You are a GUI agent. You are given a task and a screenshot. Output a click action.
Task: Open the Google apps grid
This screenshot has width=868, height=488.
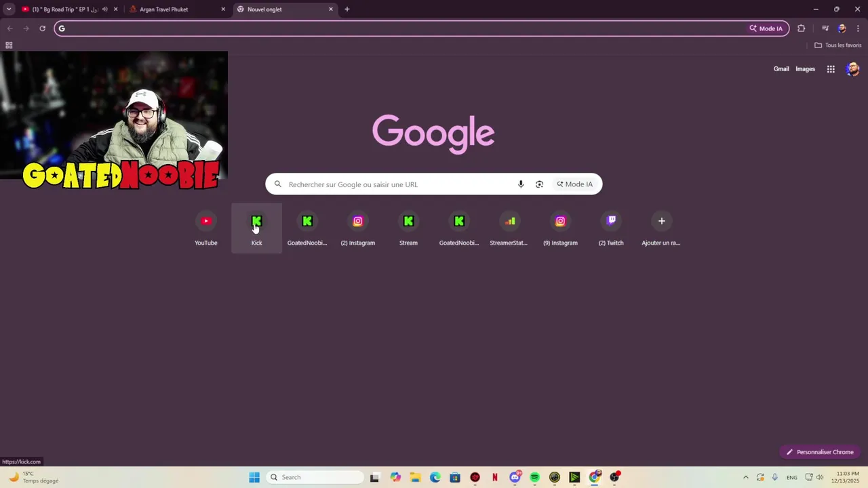tap(831, 69)
